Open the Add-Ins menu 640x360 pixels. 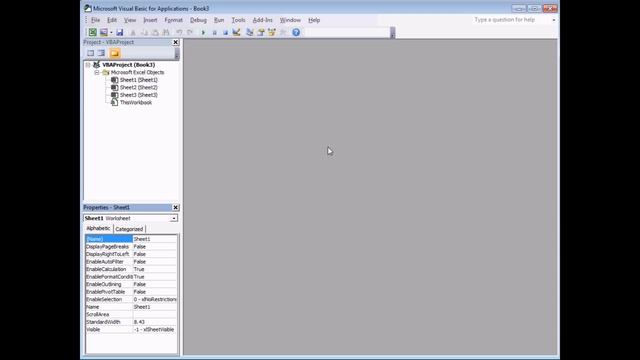click(x=262, y=20)
